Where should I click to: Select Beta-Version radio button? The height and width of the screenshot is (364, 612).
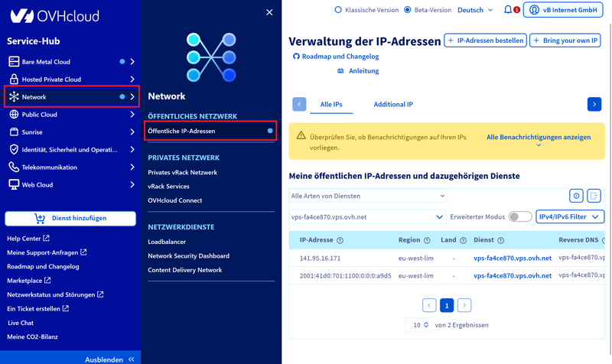(407, 10)
